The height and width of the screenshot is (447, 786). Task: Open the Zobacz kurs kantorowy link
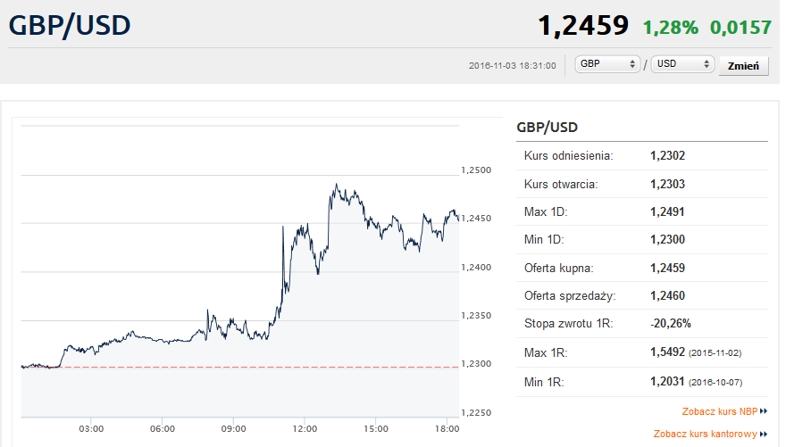[x=705, y=433]
